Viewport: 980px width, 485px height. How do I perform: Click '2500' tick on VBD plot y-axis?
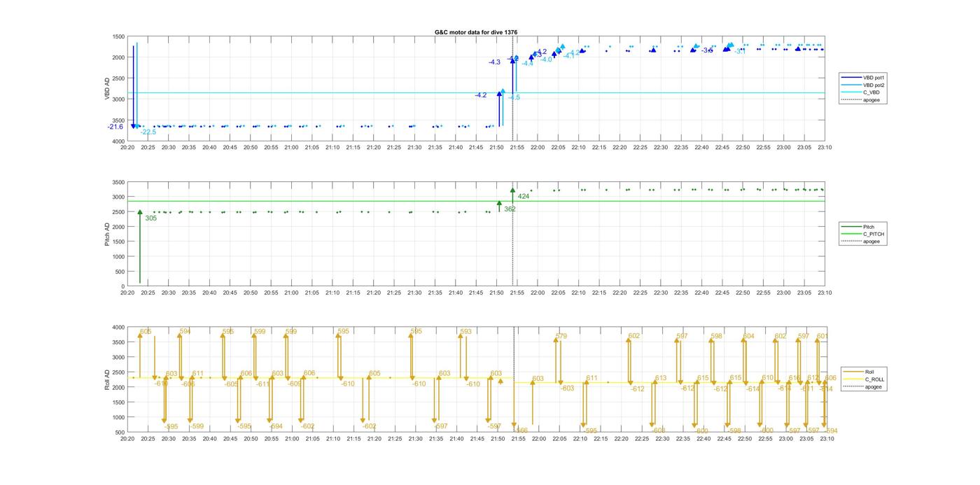118,78
